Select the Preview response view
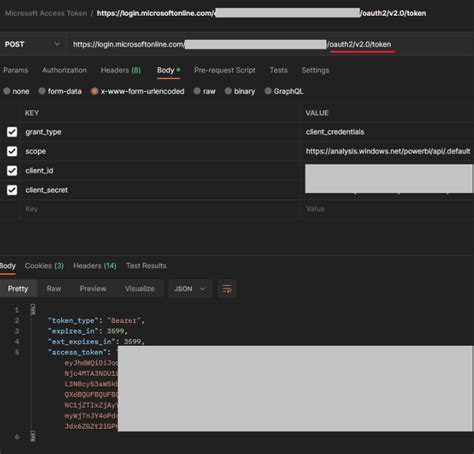The image size is (474, 454). click(93, 289)
